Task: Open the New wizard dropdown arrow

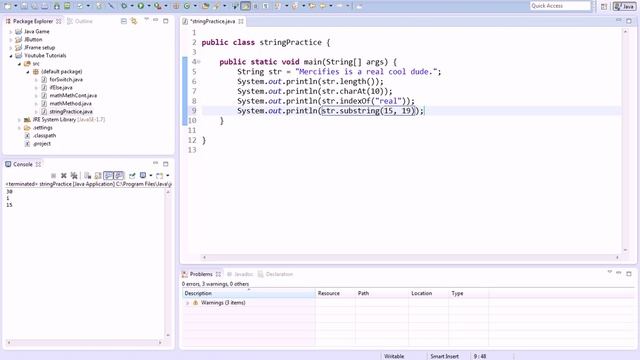Action: [x=15, y=6]
